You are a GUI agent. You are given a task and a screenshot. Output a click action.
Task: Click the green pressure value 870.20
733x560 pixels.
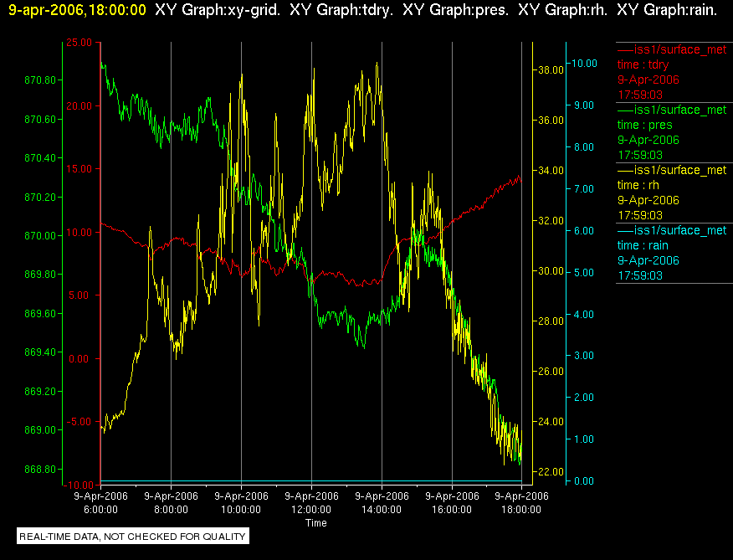click(x=39, y=197)
